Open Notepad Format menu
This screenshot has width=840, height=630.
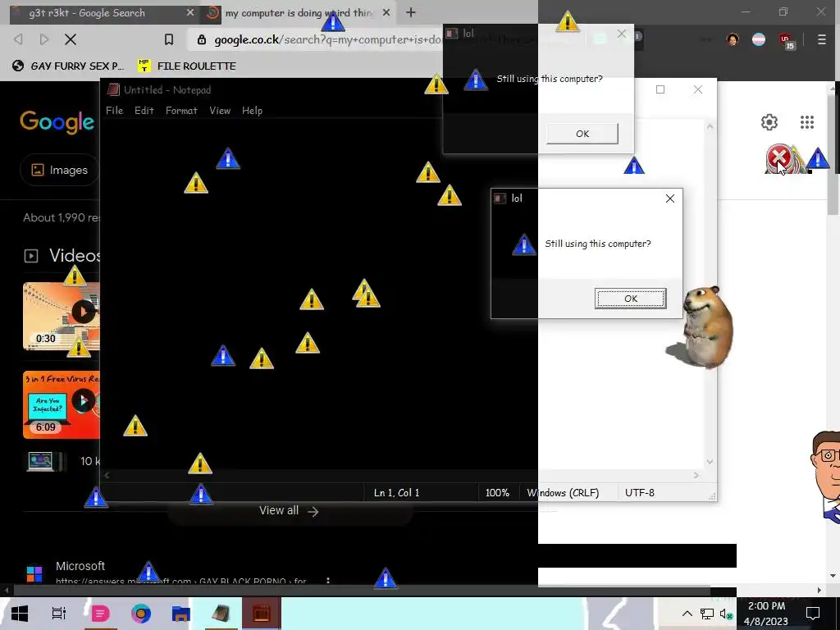pos(181,111)
